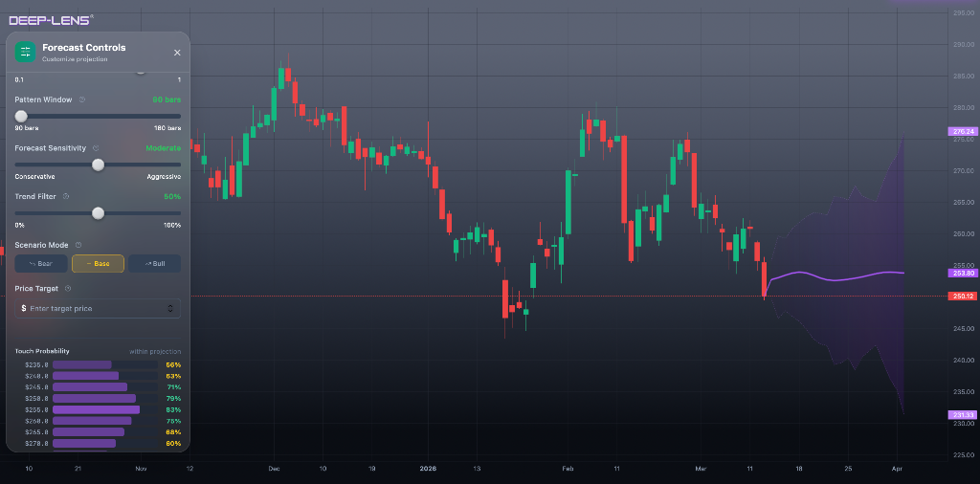The height and width of the screenshot is (484, 980).
Task: Click the 'Moderate' sensitivity value
Action: click(x=163, y=148)
